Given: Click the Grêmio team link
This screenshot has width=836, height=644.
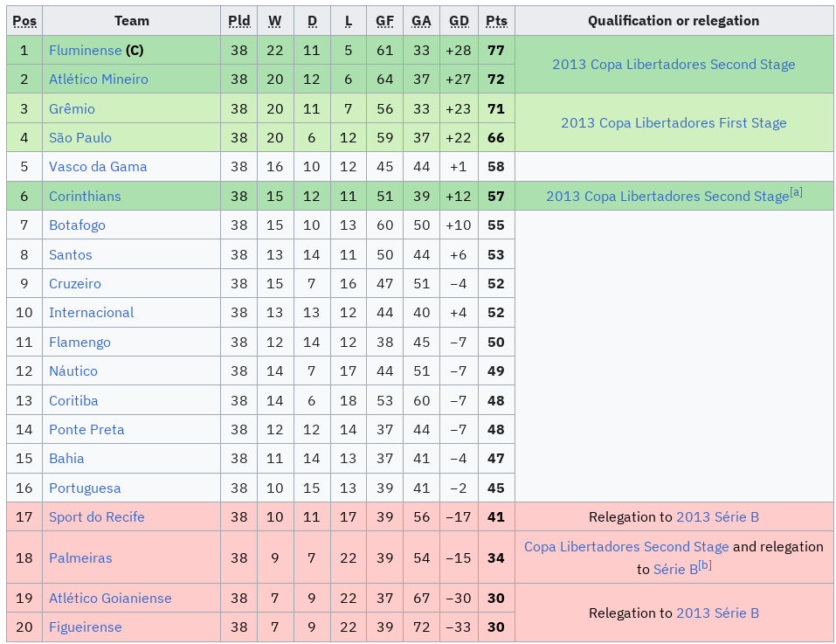Looking at the screenshot, I should pyautogui.click(x=72, y=109).
